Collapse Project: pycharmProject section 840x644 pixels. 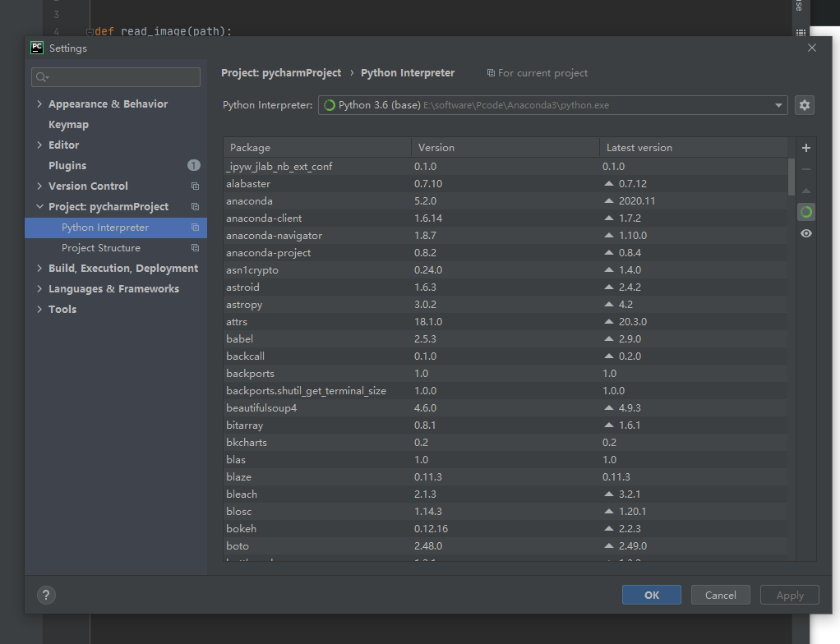39,207
